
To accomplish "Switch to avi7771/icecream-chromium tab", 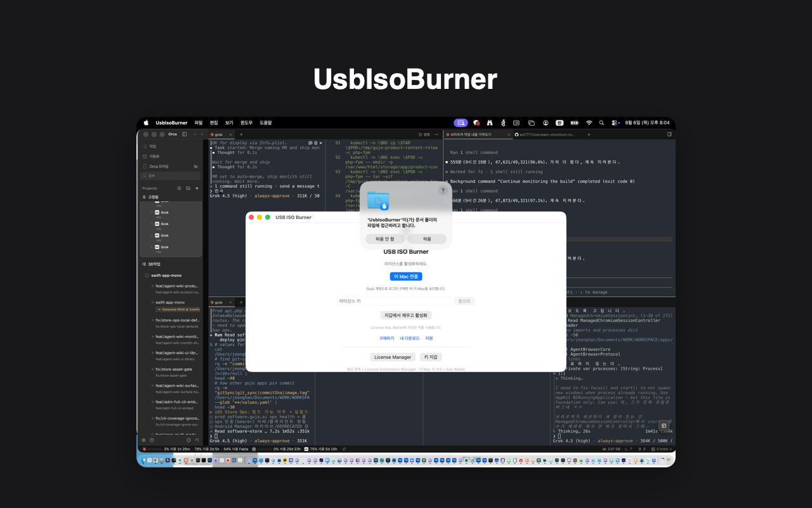I will coord(544,135).
